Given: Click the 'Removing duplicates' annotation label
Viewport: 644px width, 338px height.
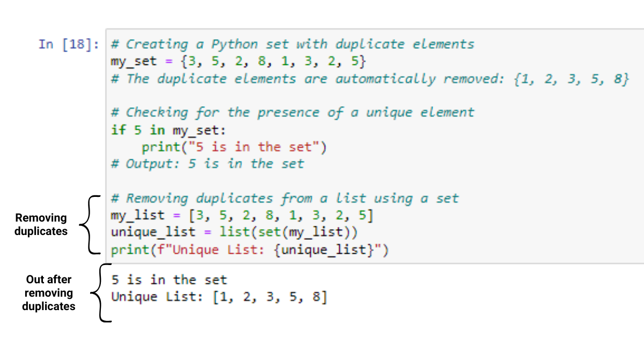Looking at the screenshot, I should [x=41, y=224].
